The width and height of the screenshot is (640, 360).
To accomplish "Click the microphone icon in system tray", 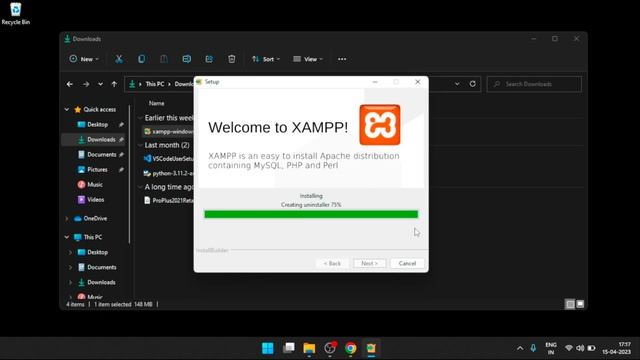I will (x=533, y=348).
